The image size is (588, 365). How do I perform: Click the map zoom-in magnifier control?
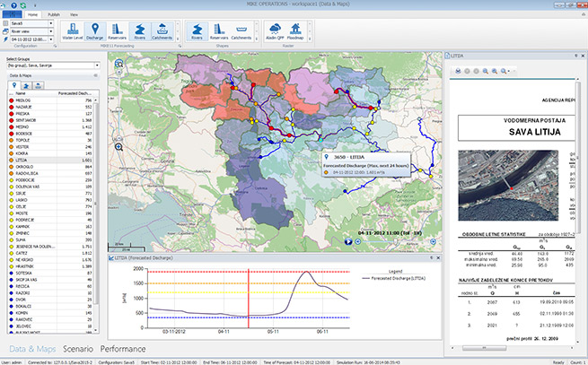coord(119,145)
